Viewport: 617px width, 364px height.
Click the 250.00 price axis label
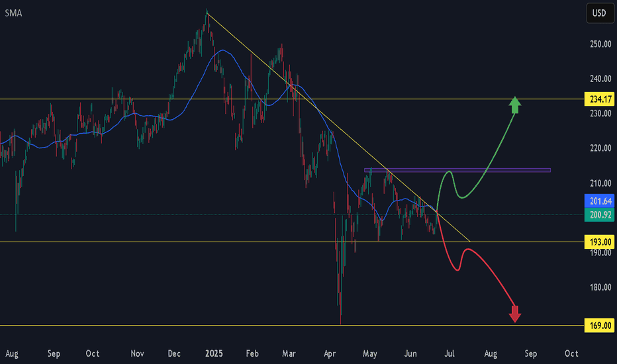[x=600, y=44]
